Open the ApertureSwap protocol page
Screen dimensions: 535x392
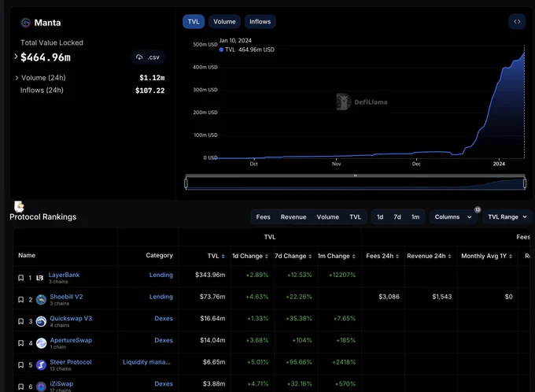(71, 340)
